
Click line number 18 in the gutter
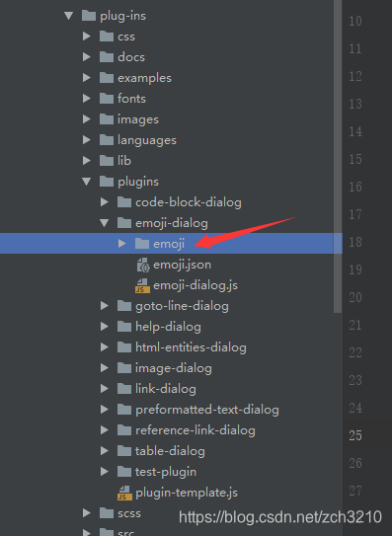coord(355,242)
